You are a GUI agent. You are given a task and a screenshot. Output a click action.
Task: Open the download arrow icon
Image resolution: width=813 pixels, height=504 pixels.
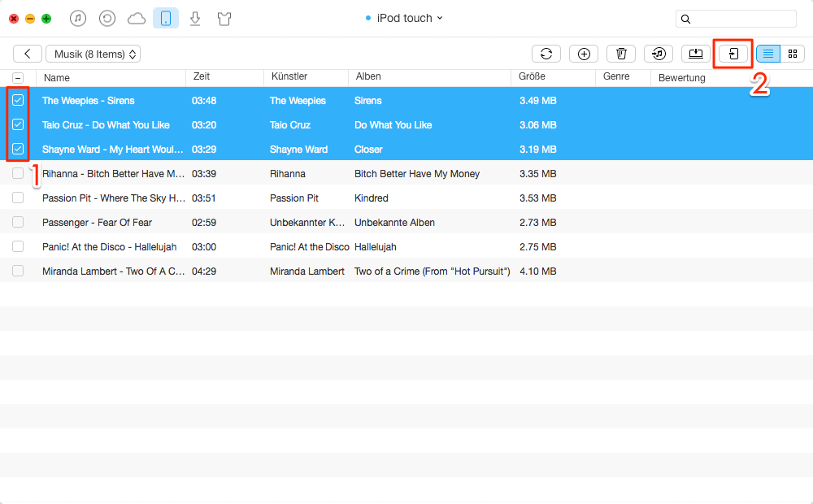pos(195,20)
